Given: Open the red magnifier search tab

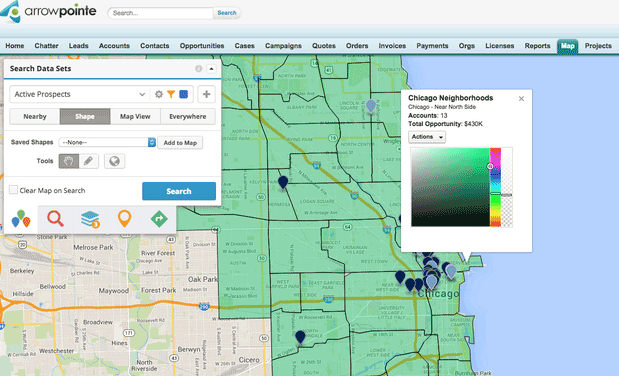Looking at the screenshot, I should click(x=55, y=219).
